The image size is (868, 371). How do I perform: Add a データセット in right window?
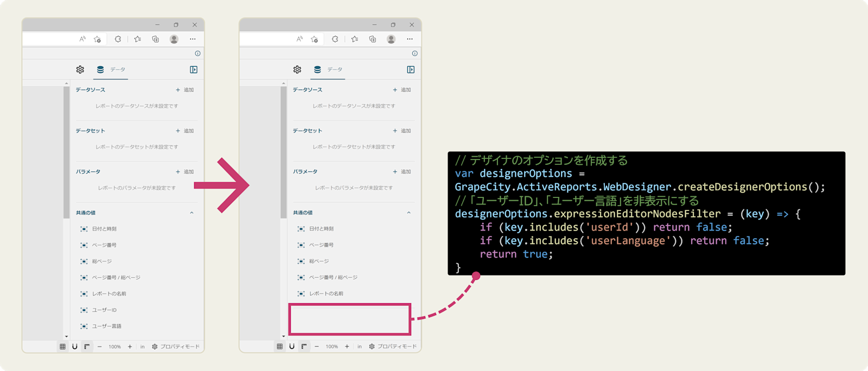(x=401, y=131)
